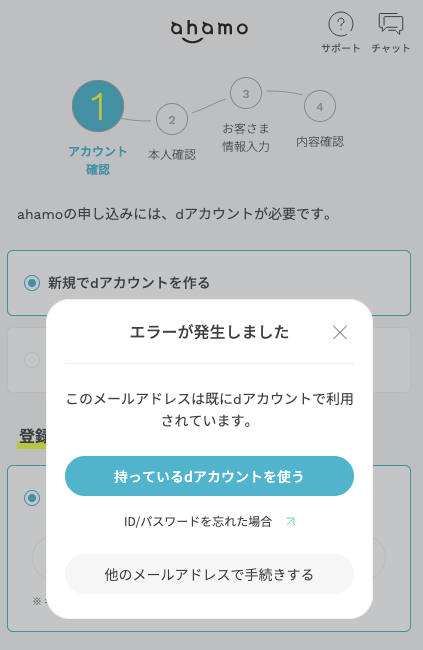
Task: Open ID/パスワードを忘れた場合 link
Action: point(198,521)
